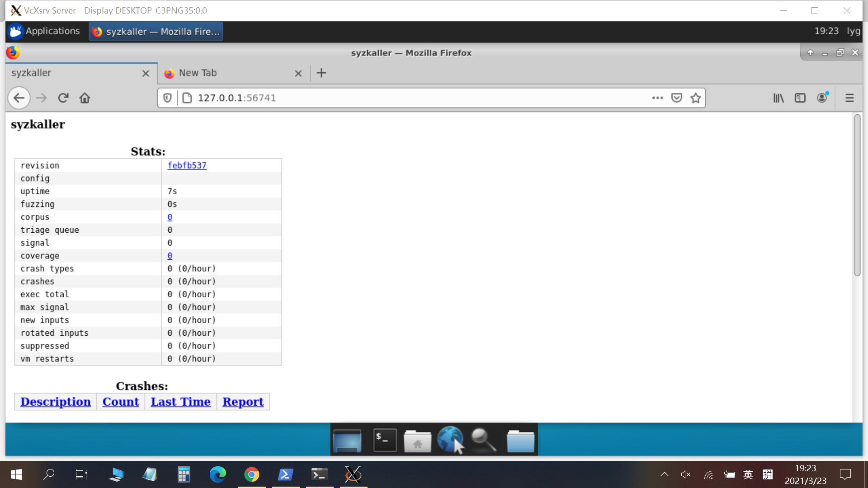Launch the terminal from the bottom dock

pyautogui.click(x=384, y=439)
